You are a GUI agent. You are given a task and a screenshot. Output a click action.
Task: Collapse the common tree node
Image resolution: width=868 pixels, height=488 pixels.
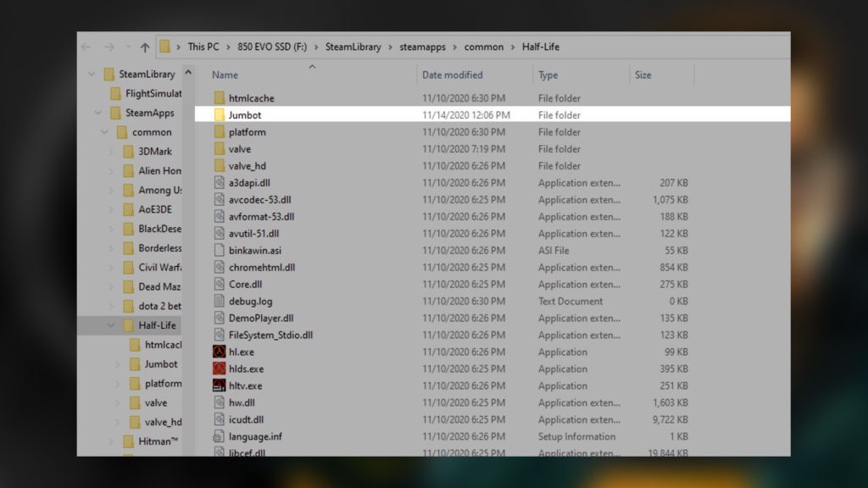click(x=104, y=132)
